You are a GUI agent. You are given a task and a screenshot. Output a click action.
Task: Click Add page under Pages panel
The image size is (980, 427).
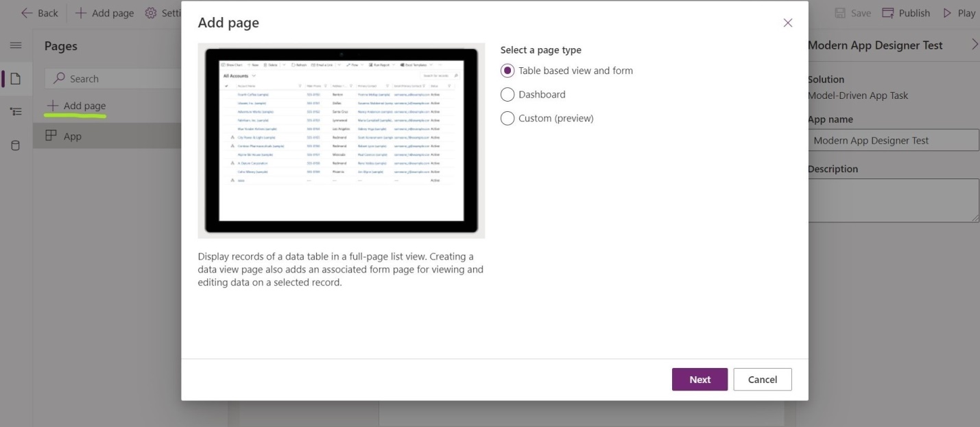[76, 106]
